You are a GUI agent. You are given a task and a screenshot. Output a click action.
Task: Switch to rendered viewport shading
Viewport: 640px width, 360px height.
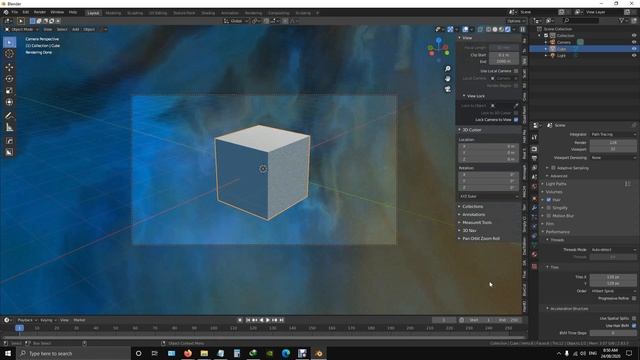click(507, 29)
